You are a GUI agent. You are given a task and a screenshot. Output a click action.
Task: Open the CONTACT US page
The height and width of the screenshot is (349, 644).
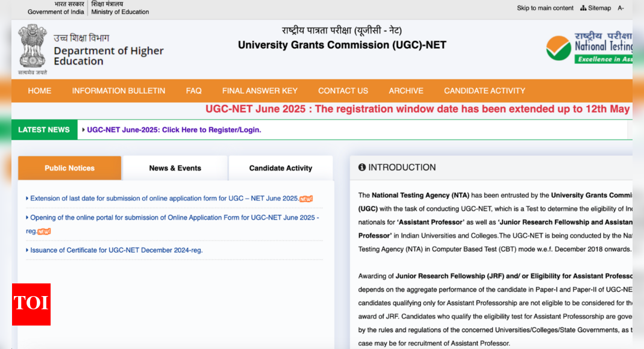pyautogui.click(x=343, y=91)
